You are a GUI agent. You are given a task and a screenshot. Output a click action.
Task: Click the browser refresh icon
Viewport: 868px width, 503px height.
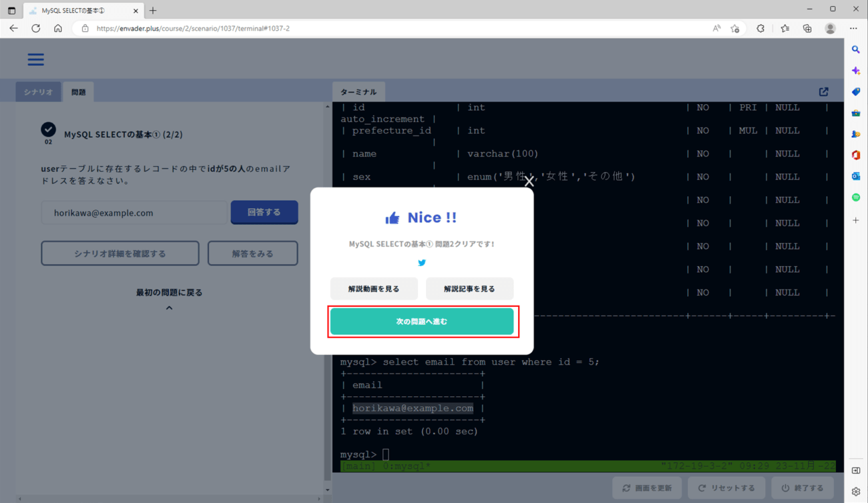36,29
